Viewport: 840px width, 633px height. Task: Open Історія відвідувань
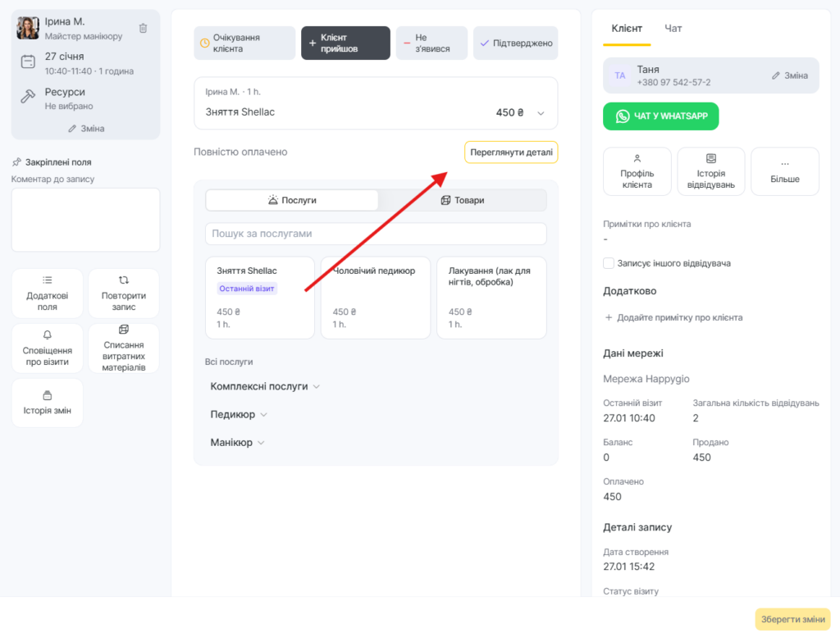[710, 171]
